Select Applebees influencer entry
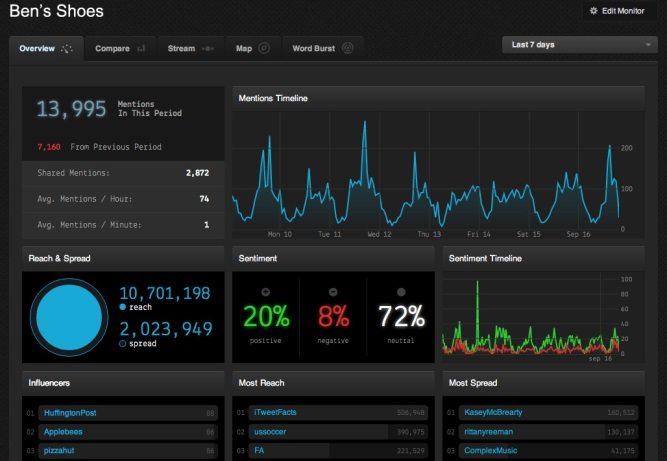The image size is (667, 461). [63, 432]
